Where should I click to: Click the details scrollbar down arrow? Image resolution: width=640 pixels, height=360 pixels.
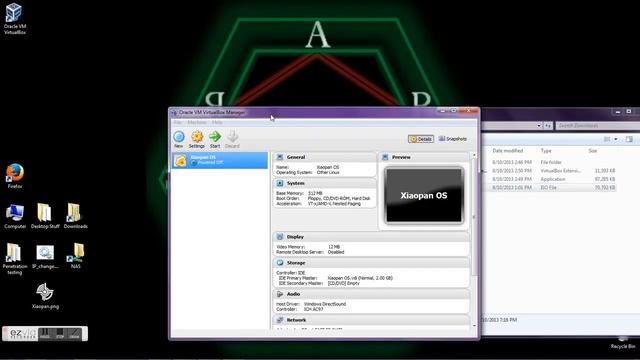(x=474, y=326)
